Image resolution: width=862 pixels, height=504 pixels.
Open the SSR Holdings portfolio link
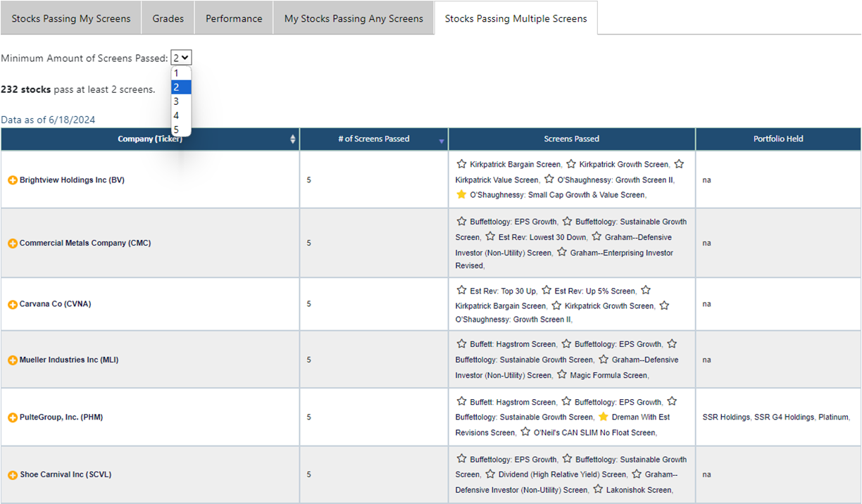click(726, 417)
